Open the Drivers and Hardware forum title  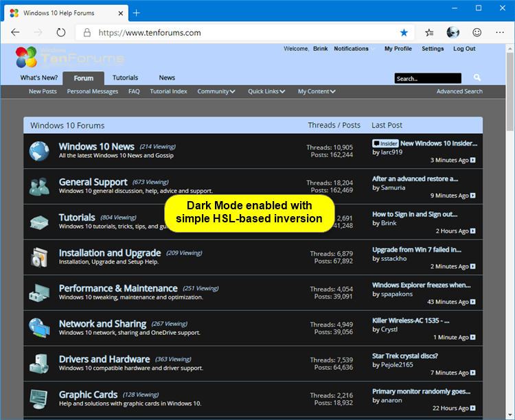pos(104,359)
